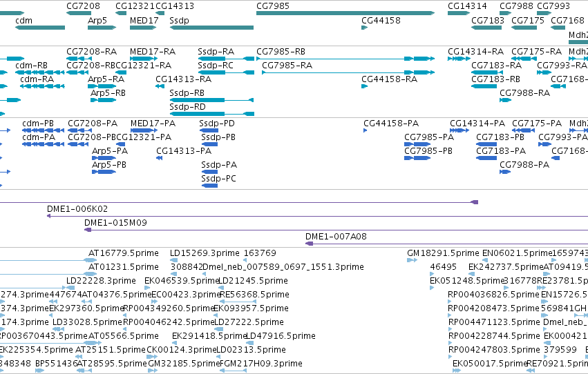Click the MED17-PA protein label
The image size is (588, 374).
(153, 123)
